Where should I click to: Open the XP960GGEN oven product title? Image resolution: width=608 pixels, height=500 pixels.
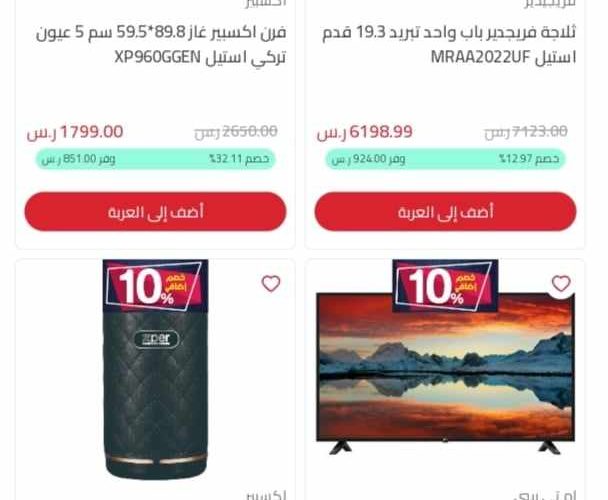click(161, 45)
